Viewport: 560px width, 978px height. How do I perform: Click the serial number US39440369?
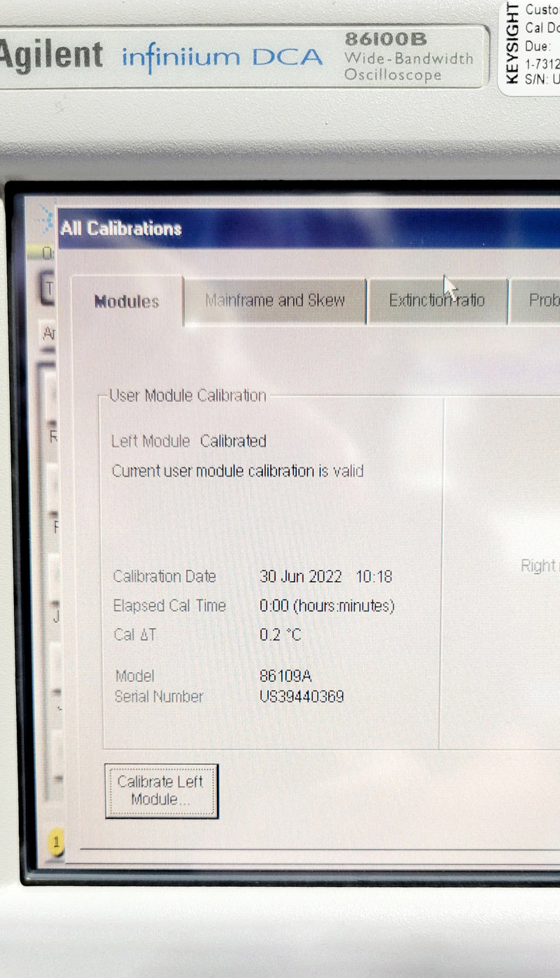(x=301, y=697)
